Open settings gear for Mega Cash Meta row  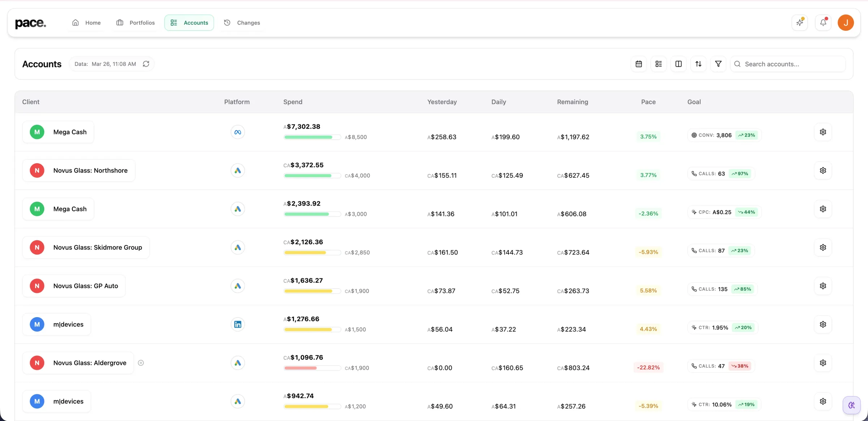823,132
